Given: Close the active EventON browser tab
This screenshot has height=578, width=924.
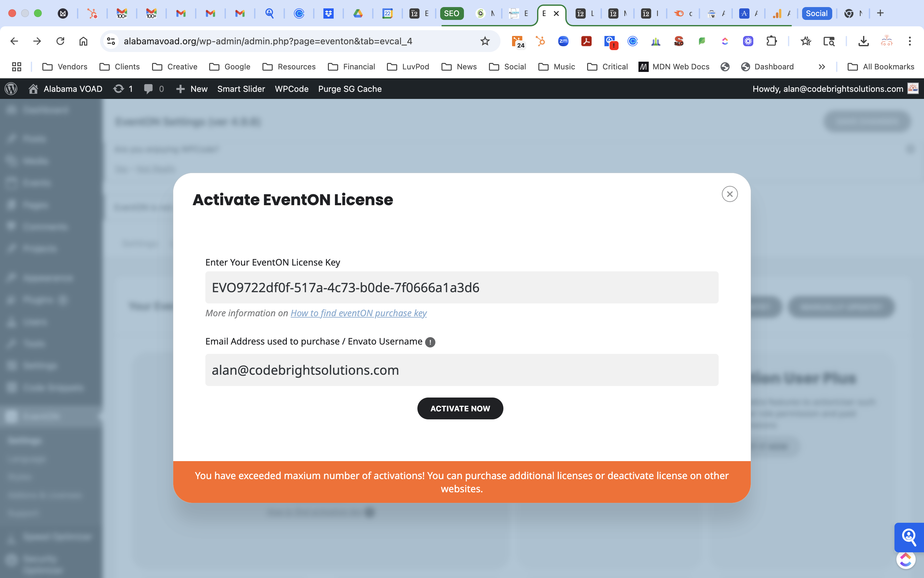Looking at the screenshot, I should point(556,13).
